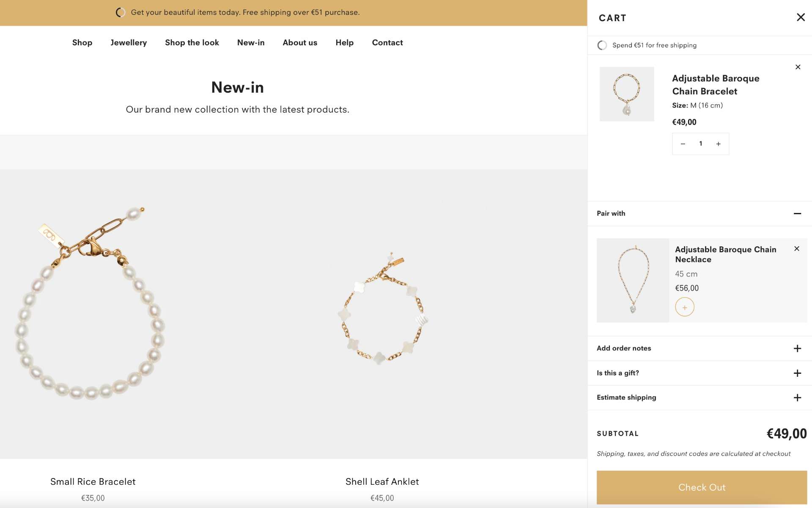Go to Shop the look
812x508 pixels.
point(192,43)
